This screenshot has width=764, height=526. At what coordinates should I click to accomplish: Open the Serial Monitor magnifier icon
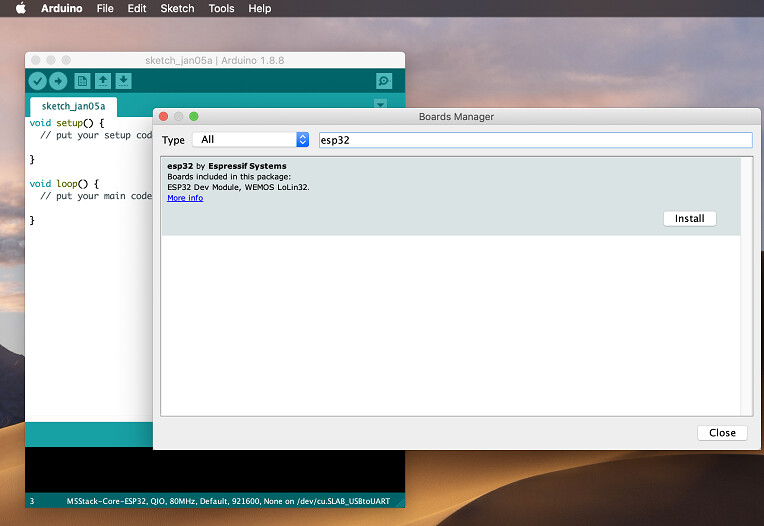click(x=384, y=81)
